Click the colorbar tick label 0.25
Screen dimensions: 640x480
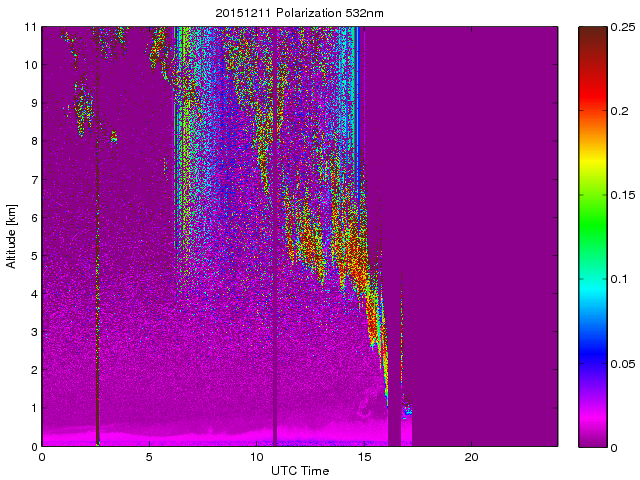tap(623, 27)
